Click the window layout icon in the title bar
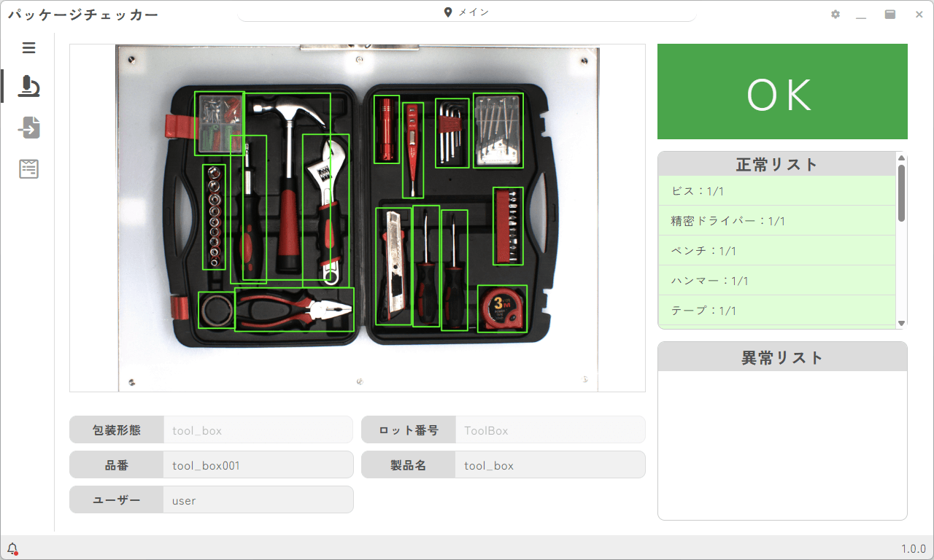Viewport: 934px width, 560px height. 889,14
